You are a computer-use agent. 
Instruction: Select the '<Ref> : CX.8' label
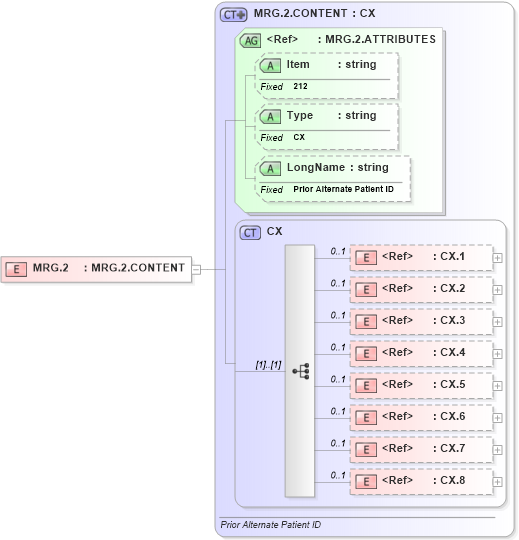tap(424, 480)
